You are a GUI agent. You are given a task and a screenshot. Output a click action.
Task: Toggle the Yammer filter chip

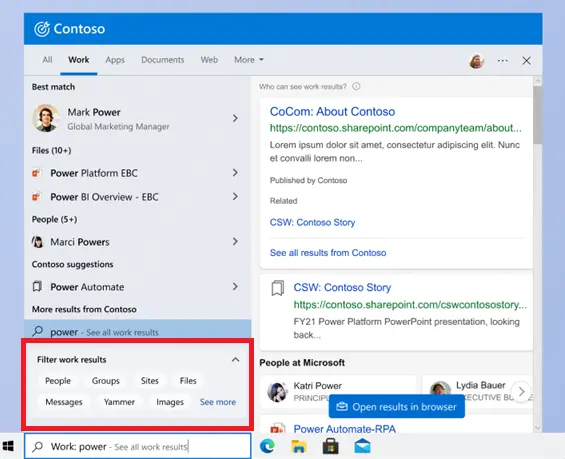[119, 402]
